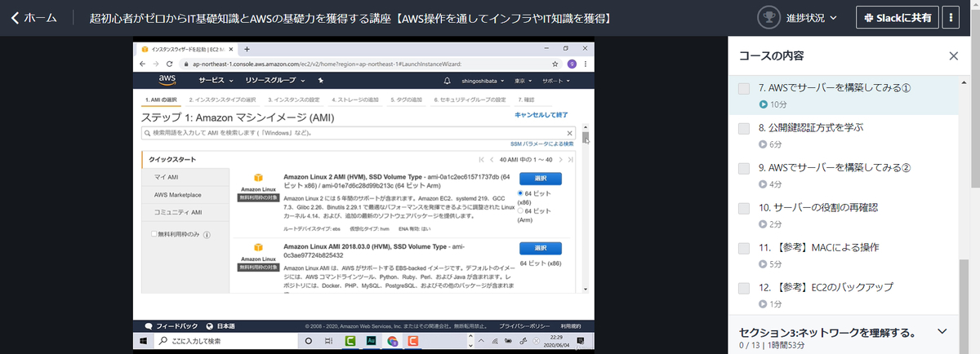Open the サービス dropdown in AWS console
Image resolution: width=980 pixels, height=354 pixels.
[x=216, y=81]
